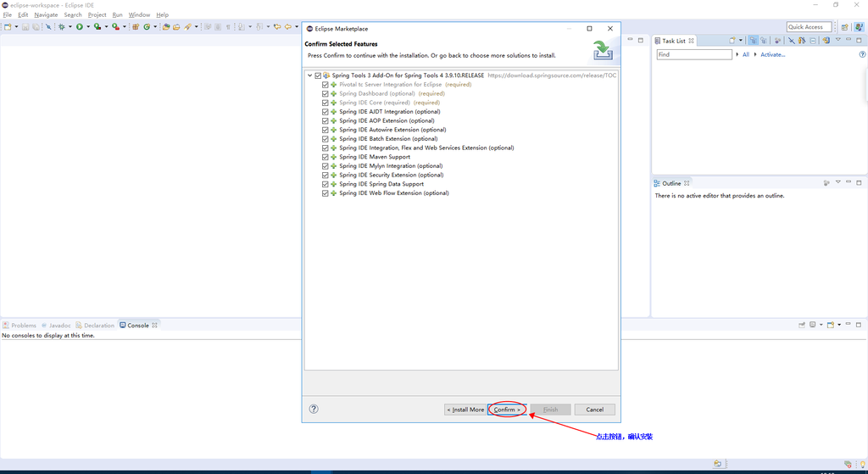The width and height of the screenshot is (868, 474).
Task: Click the Debug bug icon in toolbar
Action: tap(60, 27)
